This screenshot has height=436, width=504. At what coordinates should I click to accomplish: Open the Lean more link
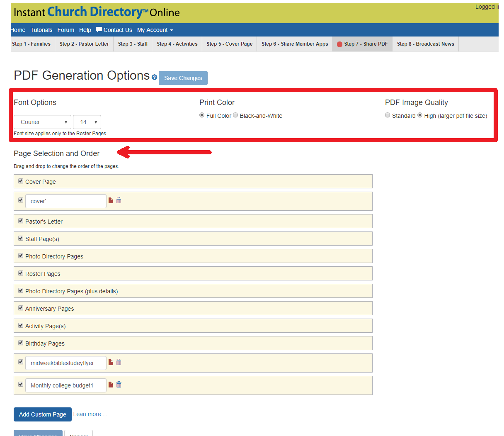(x=90, y=414)
